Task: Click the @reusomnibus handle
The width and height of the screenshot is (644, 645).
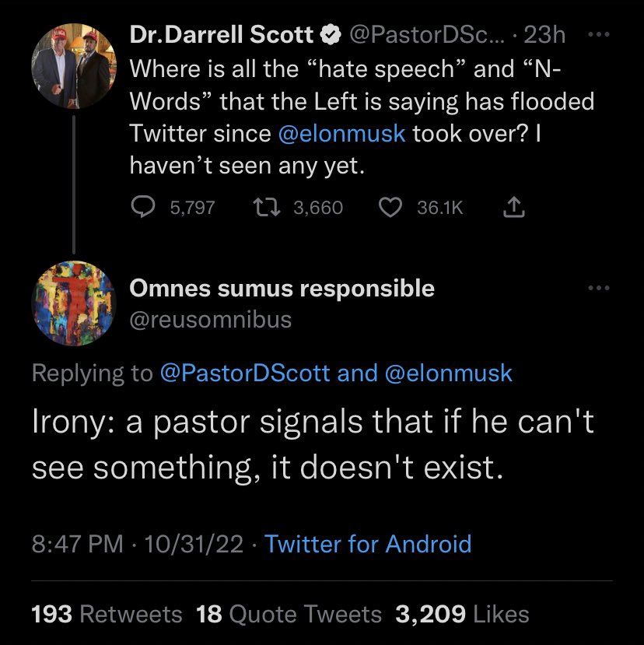Action: (210, 319)
